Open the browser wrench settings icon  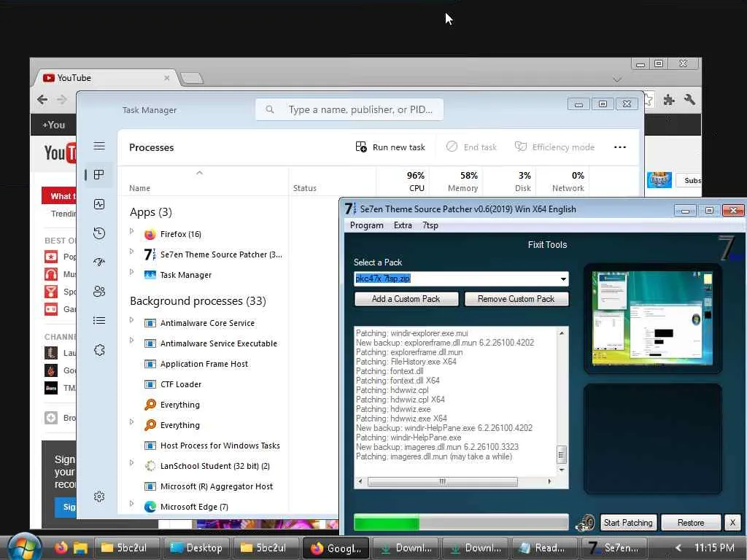689,99
